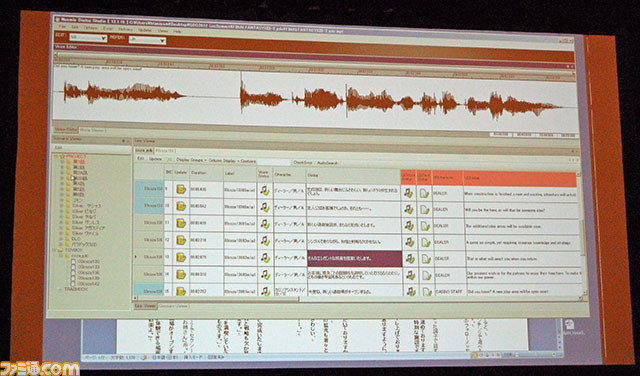Image resolution: width=640 pixels, height=376 pixels.
Task: Click update icon in first table row
Action: [181, 189]
